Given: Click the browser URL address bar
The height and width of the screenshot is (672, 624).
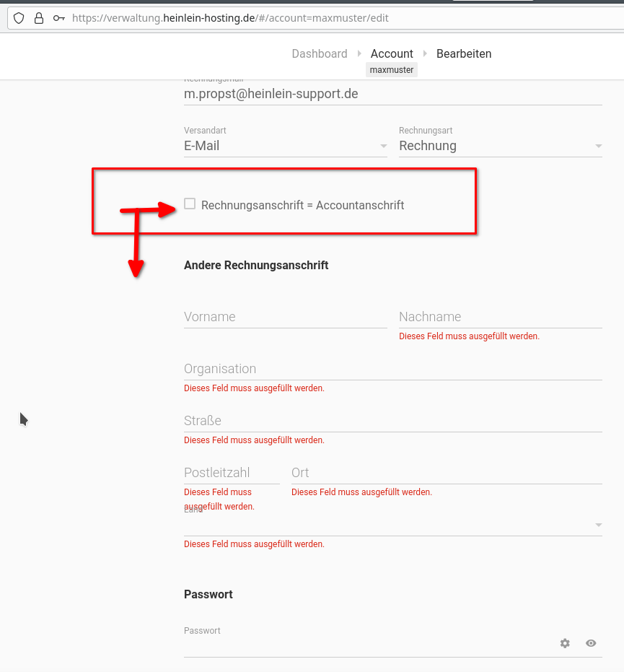Looking at the screenshot, I should 325,18.
